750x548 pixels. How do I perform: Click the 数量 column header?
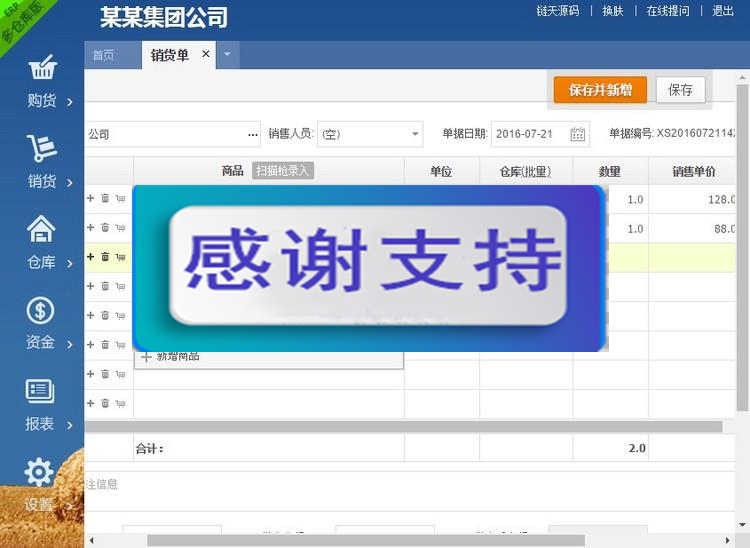pyautogui.click(x=610, y=171)
